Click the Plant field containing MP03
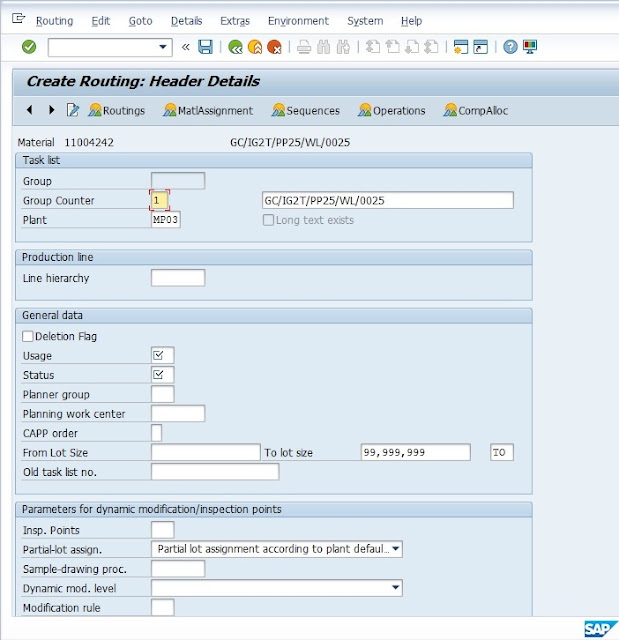The image size is (619, 640). pos(166,220)
